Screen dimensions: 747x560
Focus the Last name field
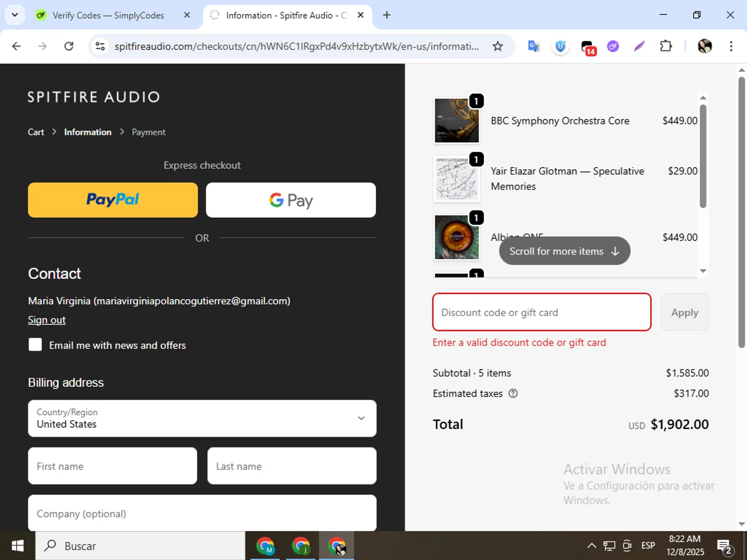click(x=292, y=466)
